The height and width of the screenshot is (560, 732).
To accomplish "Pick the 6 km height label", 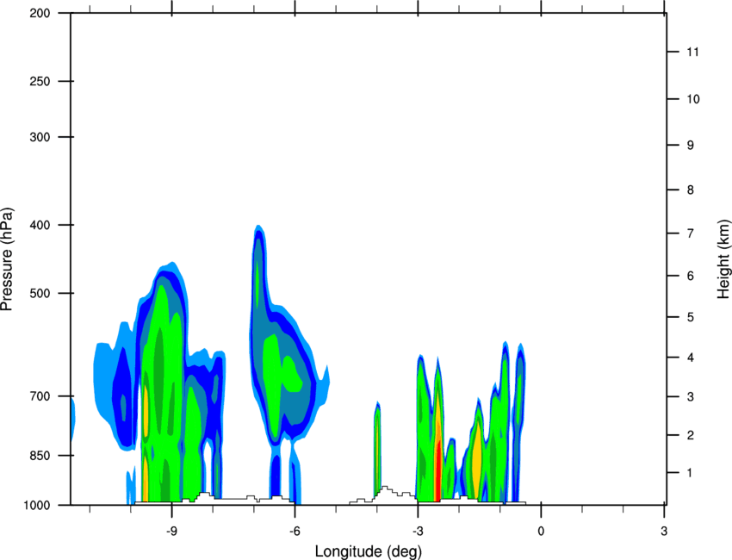I will click(691, 276).
